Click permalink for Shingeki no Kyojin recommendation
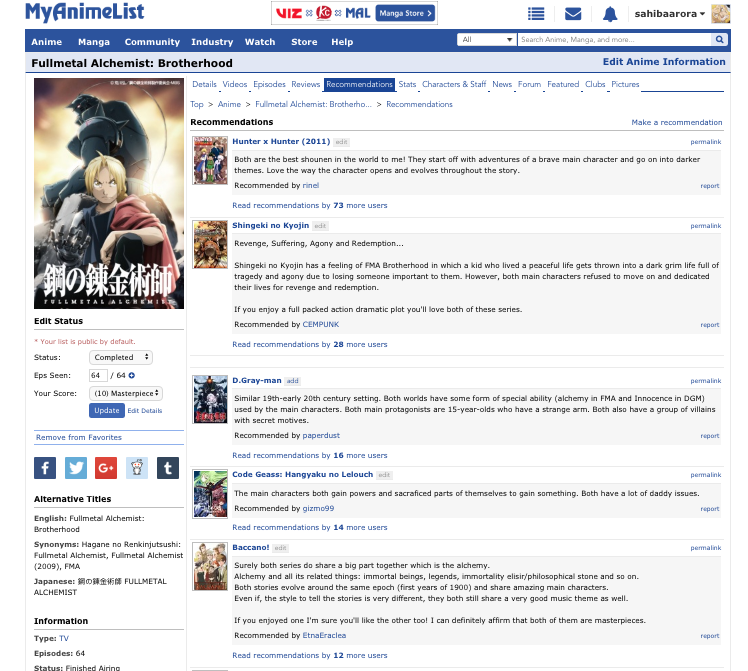This screenshot has height=671, width=748. tap(706, 226)
